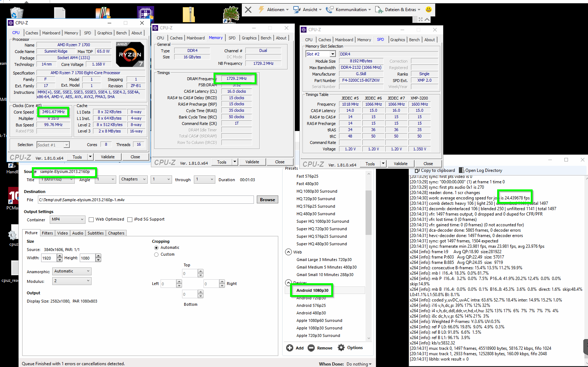The width and height of the screenshot is (588, 367).
Task: Open the Kommunikation phone chat menu
Action: (x=348, y=10)
